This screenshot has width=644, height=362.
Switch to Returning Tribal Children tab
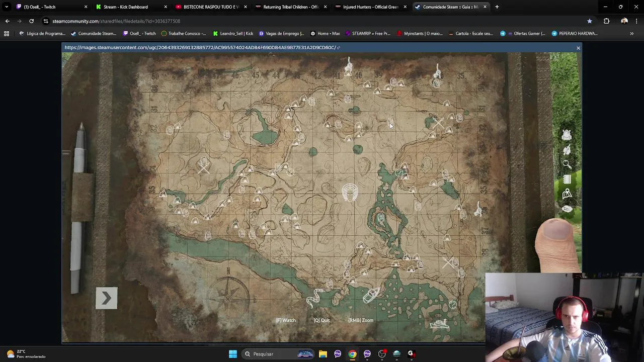(291, 7)
